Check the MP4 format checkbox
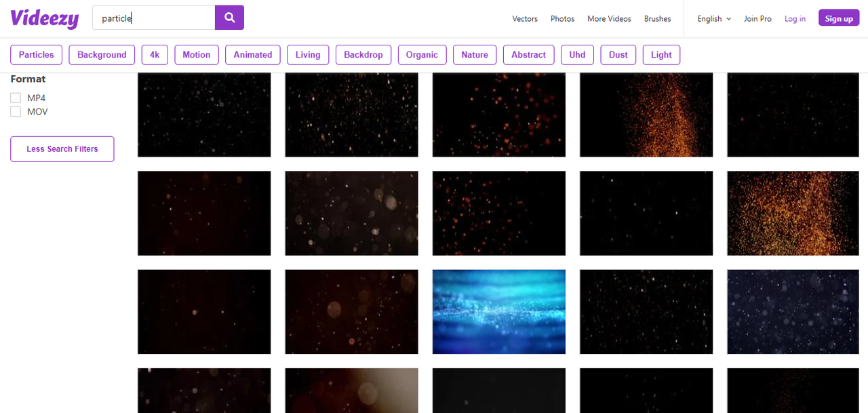Image resolution: width=868 pixels, height=413 pixels. coord(16,98)
